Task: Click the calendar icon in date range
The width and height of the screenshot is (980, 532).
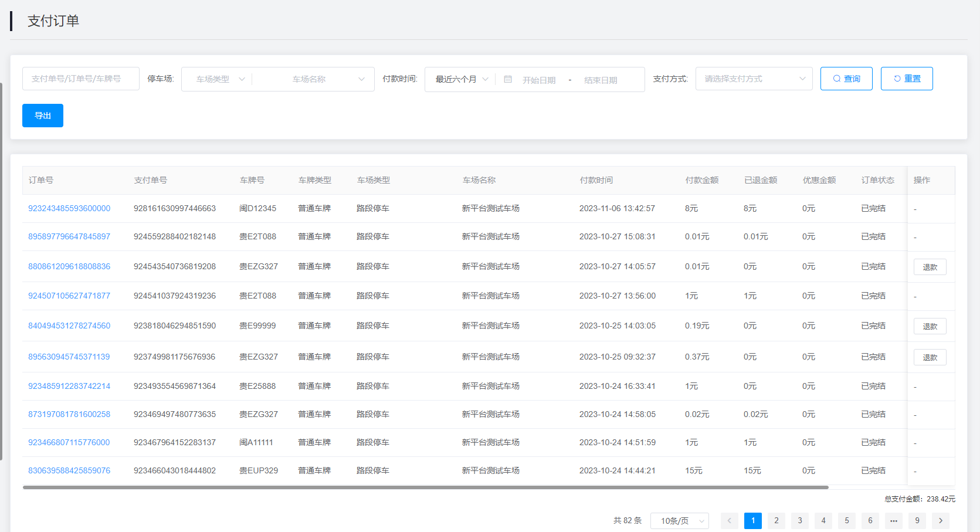Action: pyautogui.click(x=508, y=79)
